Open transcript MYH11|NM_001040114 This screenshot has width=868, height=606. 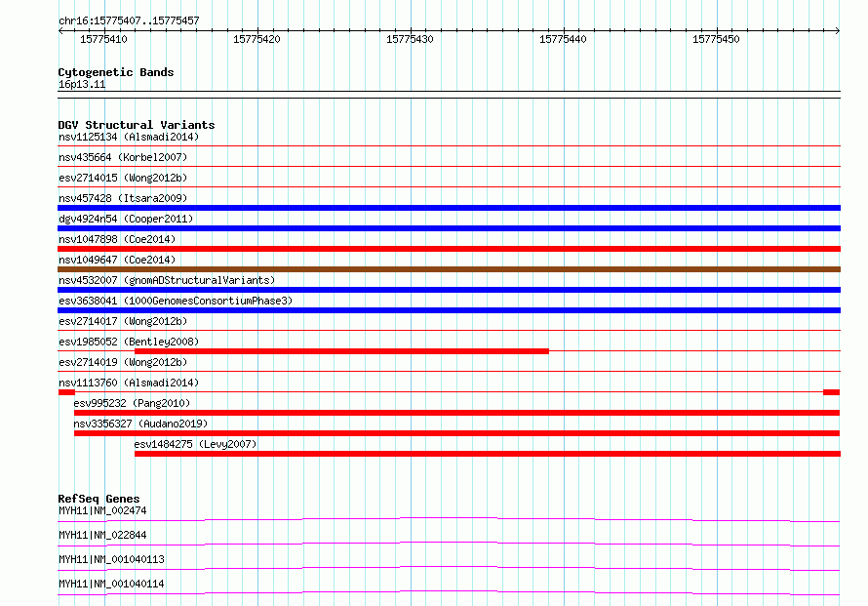click(x=111, y=584)
